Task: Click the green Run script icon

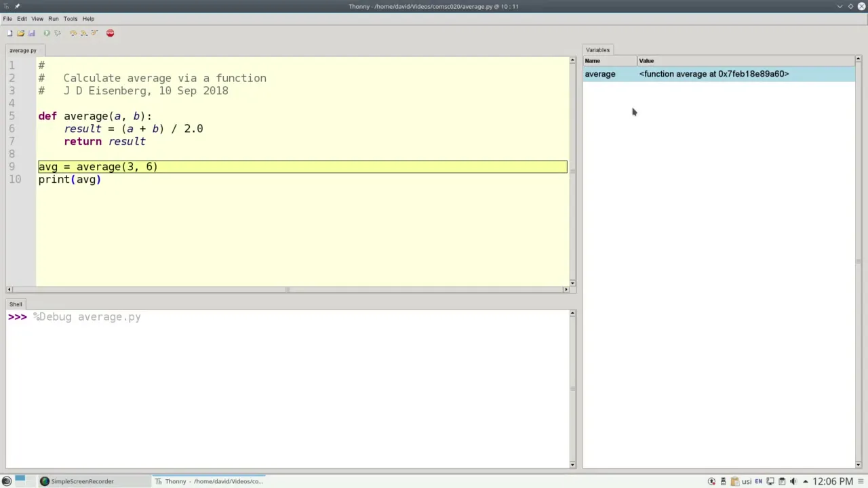Action: 47,33
